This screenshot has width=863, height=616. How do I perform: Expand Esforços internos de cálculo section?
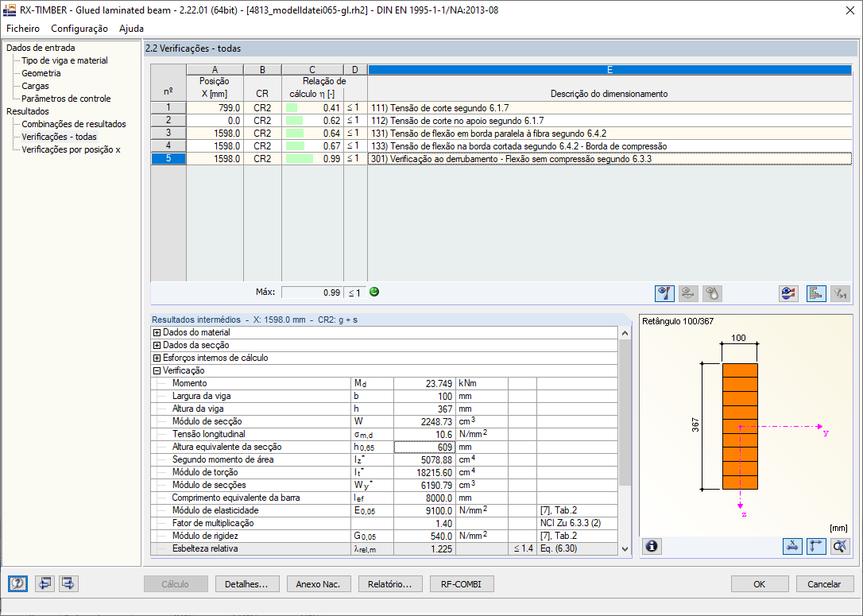(157, 358)
